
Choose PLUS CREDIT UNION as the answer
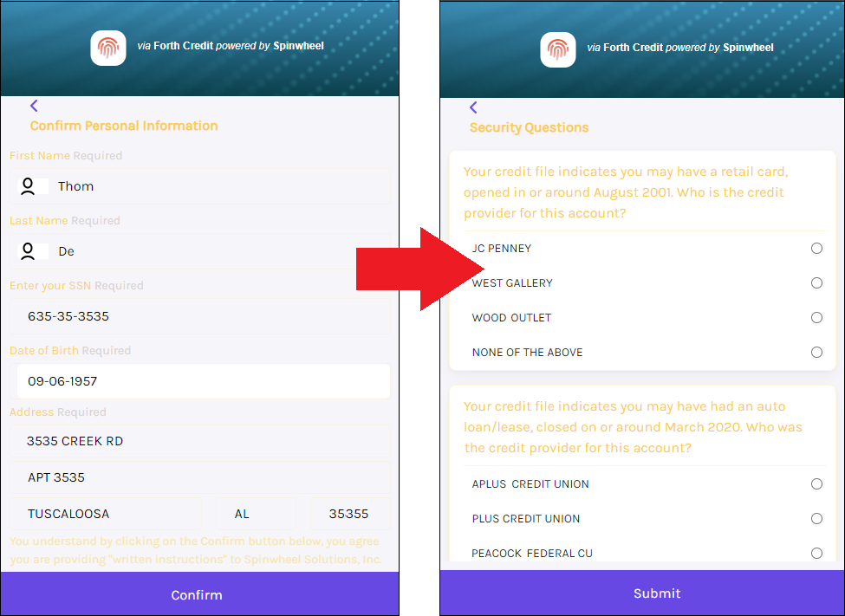coord(816,518)
